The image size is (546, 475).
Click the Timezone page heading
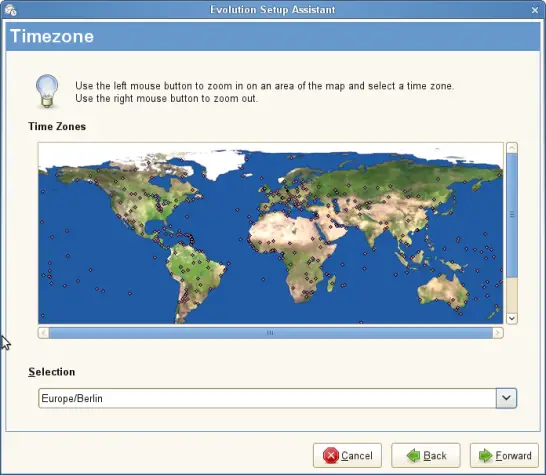[x=52, y=36]
